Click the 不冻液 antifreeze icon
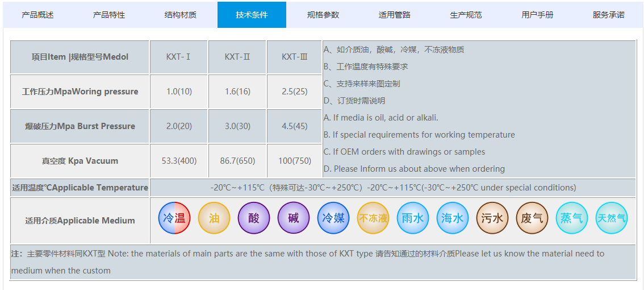644x290 pixels. tap(373, 218)
